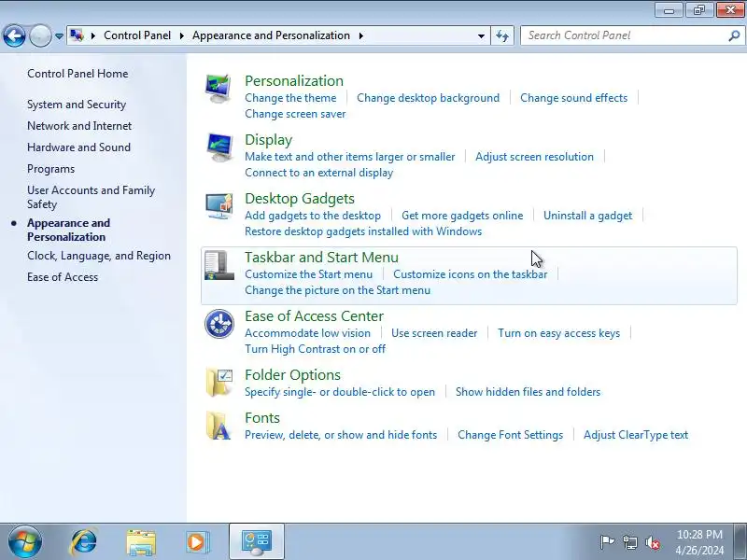Open the Windows Start orb
Image resolution: width=747 pixels, height=560 pixels.
pyautogui.click(x=24, y=541)
